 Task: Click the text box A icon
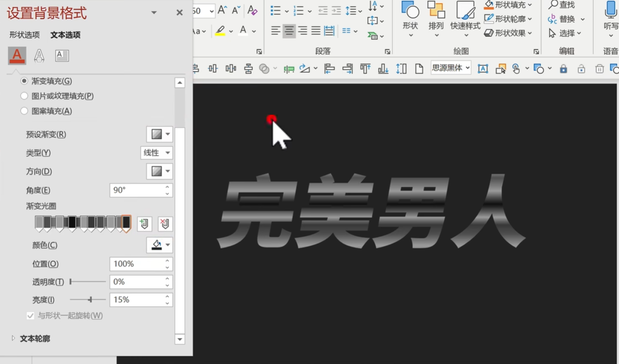coord(483,69)
